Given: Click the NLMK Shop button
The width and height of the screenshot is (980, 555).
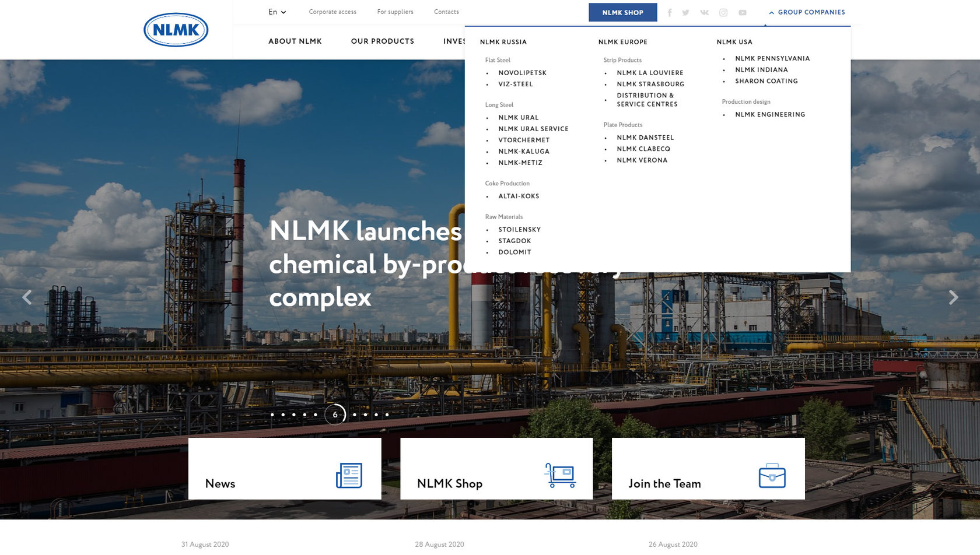Looking at the screenshot, I should point(622,12).
